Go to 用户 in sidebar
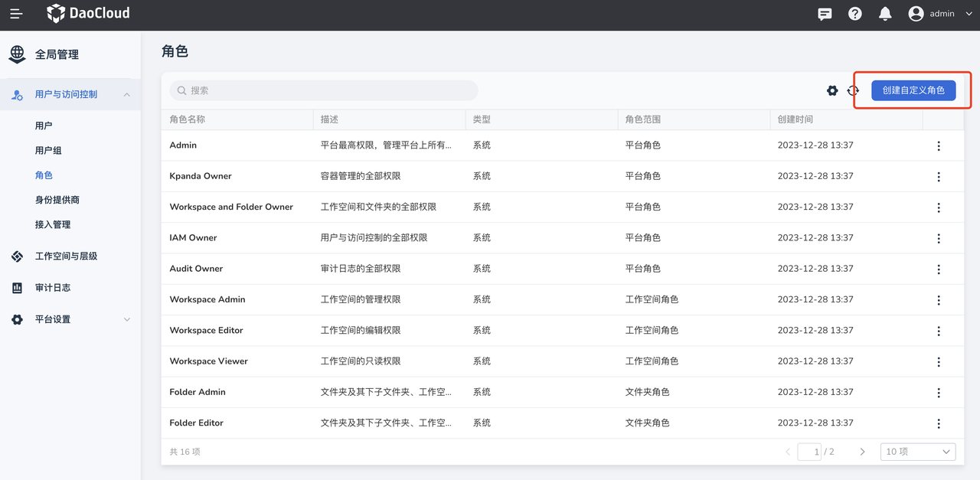 click(44, 126)
